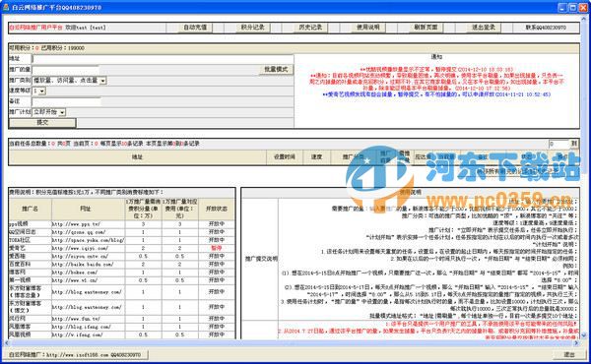Open the 自动充值 auto-recharge button
Screen dimensions: 591x364
tap(195, 28)
